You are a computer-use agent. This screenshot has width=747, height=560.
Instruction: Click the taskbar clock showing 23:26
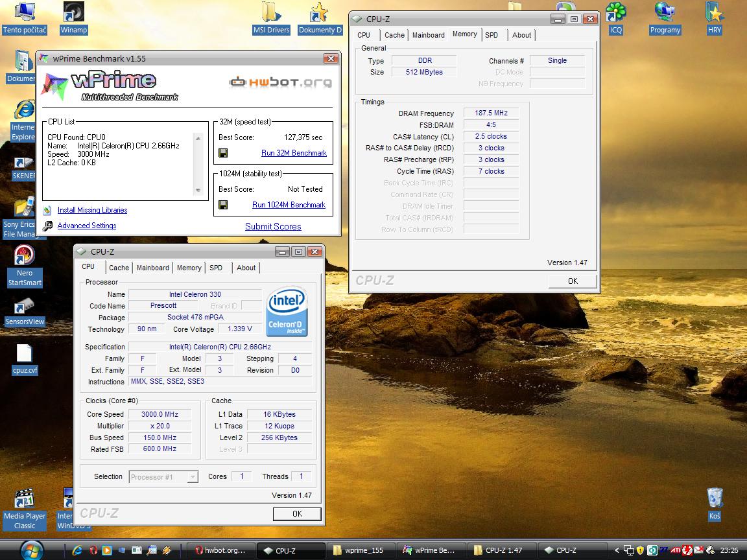point(729,550)
